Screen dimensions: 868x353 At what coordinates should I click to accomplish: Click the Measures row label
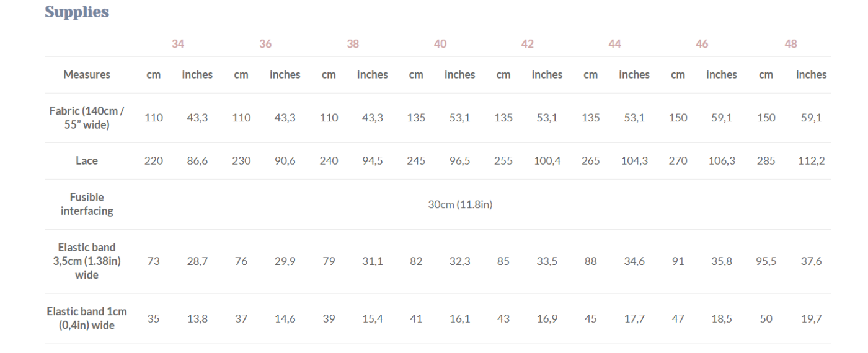pyautogui.click(x=87, y=75)
